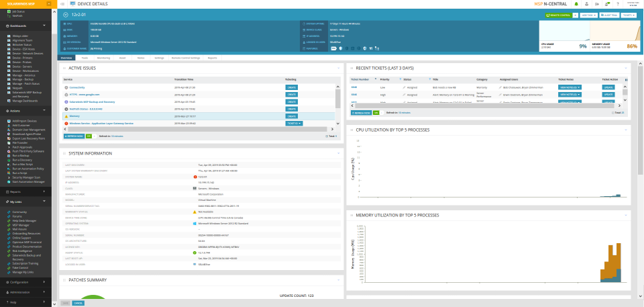644x307 pixels.
Task: Click the Run a Discovery icon
Action: click(x=9, y=160)
